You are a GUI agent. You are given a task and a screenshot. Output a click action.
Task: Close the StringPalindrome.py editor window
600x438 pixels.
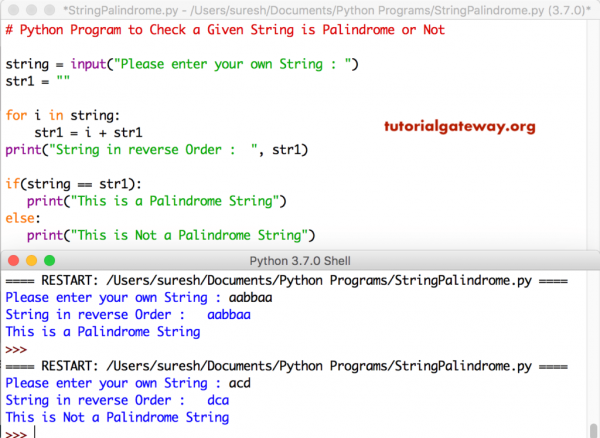pyautogui.click(x=13, y=10)
